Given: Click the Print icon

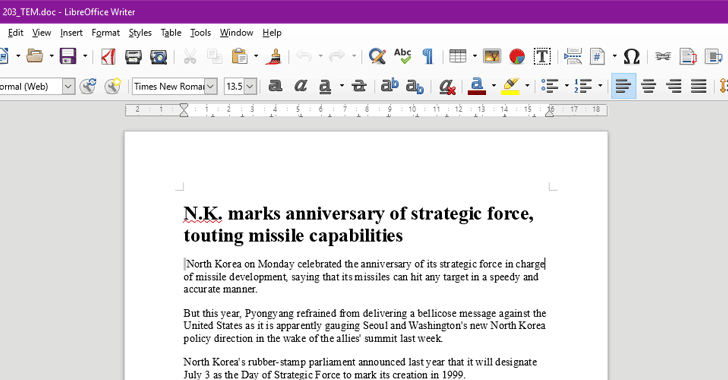Looking at the screenshot, I should pos(133,57).
